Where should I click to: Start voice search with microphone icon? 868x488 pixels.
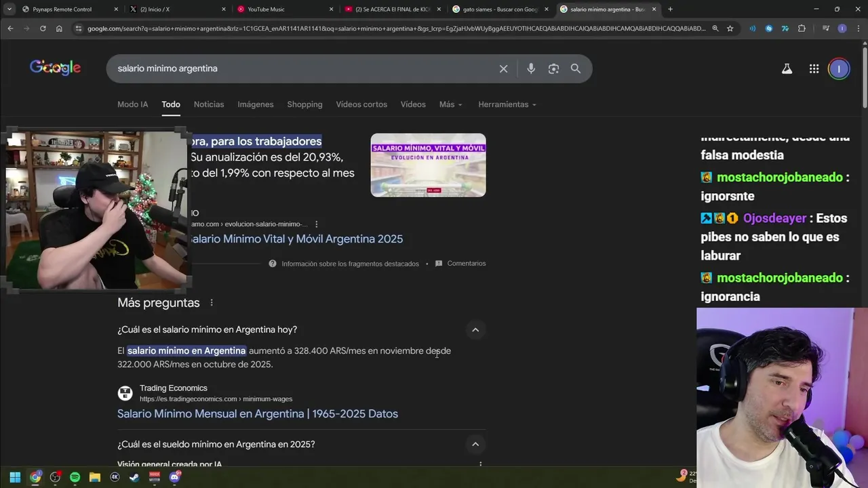click(531, 68)
